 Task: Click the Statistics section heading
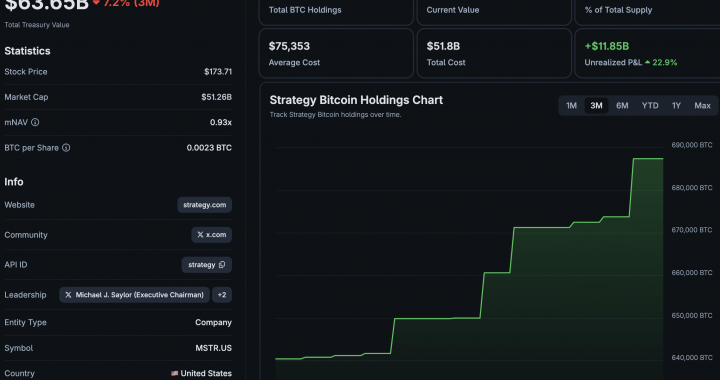click(28, 51)
